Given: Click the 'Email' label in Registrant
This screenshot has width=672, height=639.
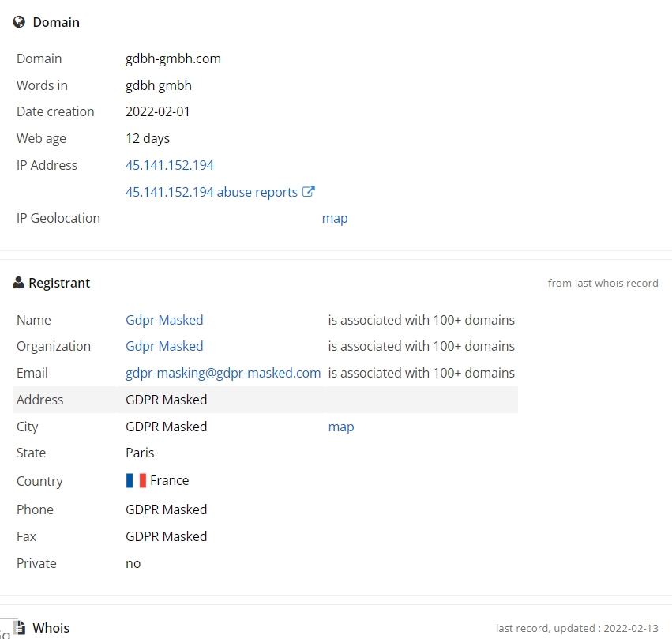Looking at the screenshot, I should pyautogui.click(x=32, y=373).
